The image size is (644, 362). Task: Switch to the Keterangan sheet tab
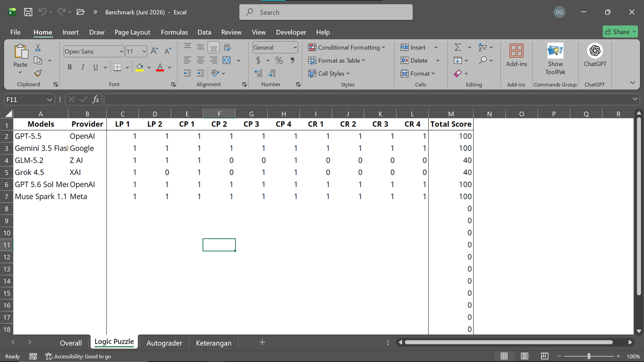tap(214, 343)
